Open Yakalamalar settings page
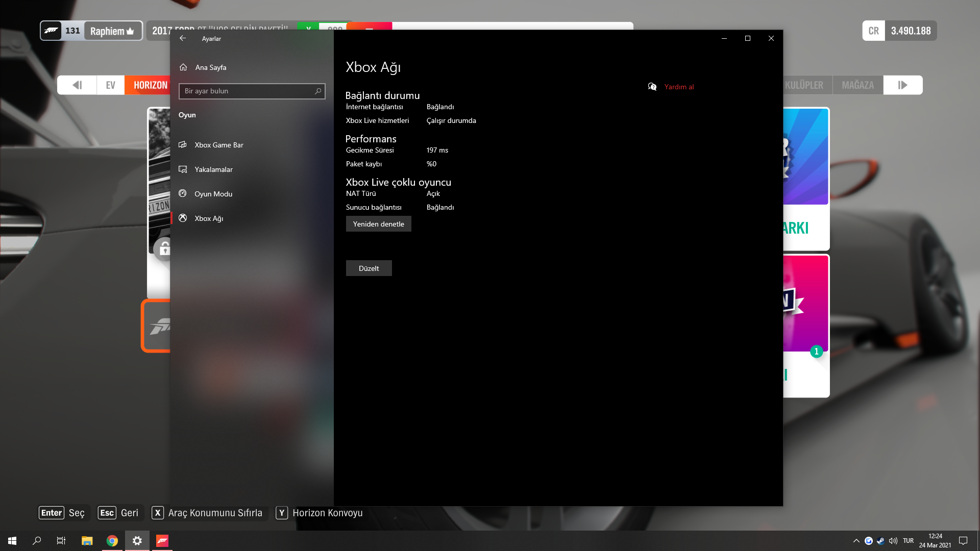The width and height of the screenshot is (980, 551). click(x=214, y=169)
